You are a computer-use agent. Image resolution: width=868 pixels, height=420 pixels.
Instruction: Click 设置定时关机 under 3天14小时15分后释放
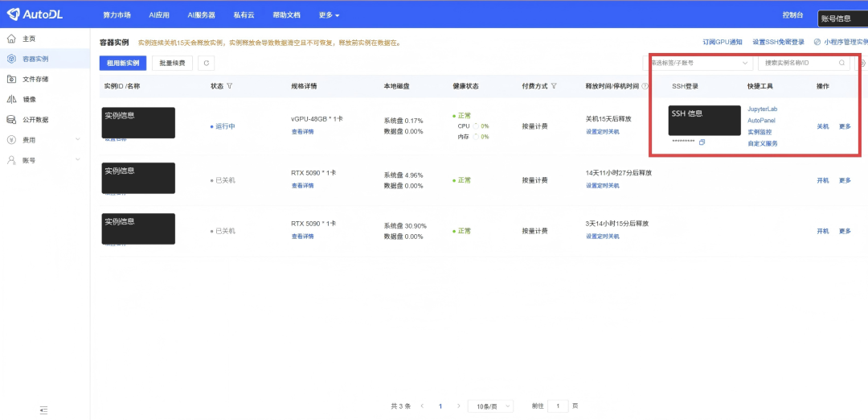602,237
